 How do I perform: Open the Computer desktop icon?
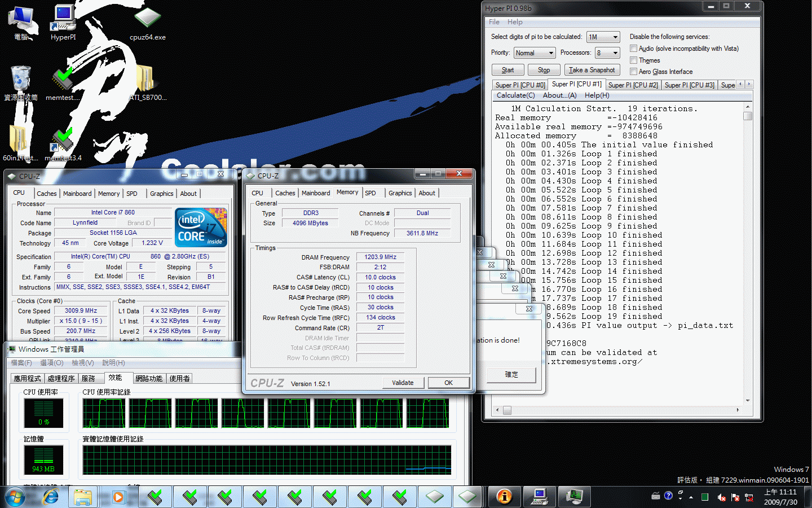[x=21, y=23]
